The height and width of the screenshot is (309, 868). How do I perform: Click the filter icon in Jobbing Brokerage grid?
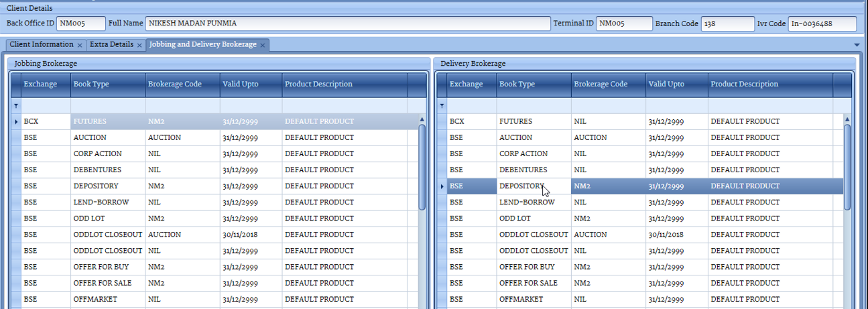[15, 106]
